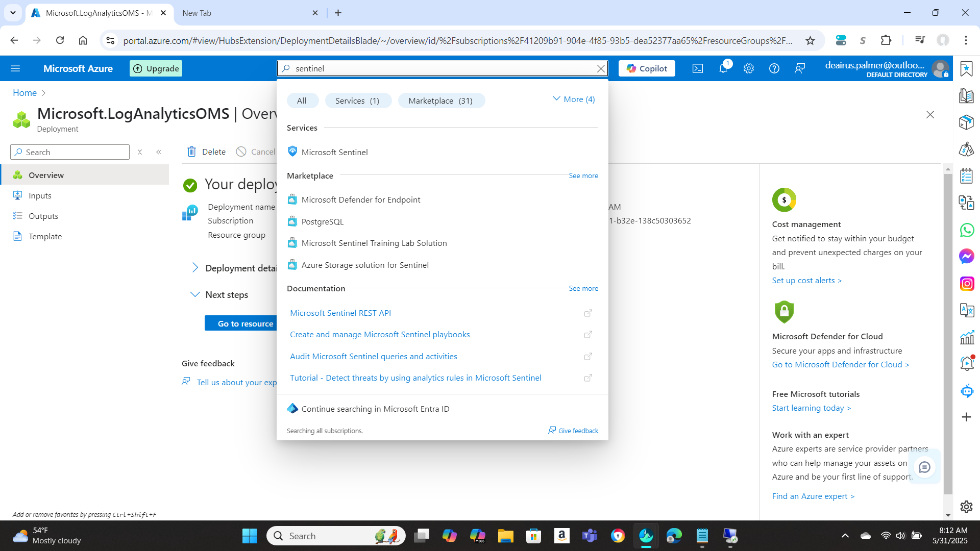Click the Go to resource button
Viewport: 980px width, 551px height.
click(x=245, y=323)
